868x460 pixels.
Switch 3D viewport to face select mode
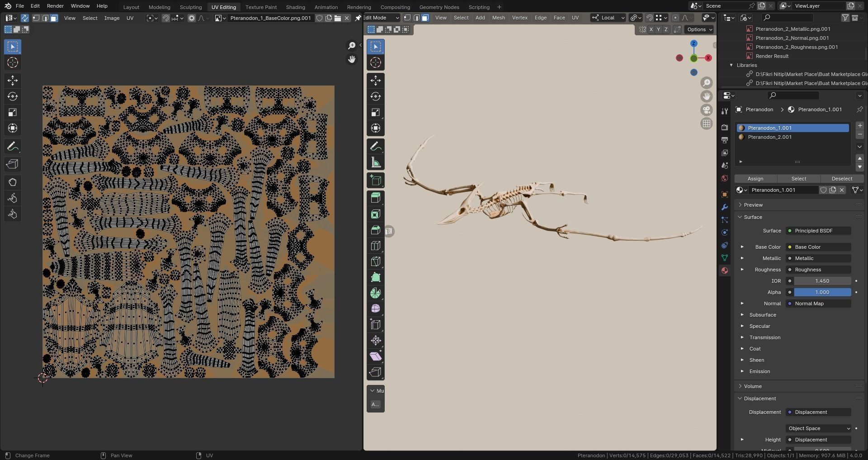(425, 18)
